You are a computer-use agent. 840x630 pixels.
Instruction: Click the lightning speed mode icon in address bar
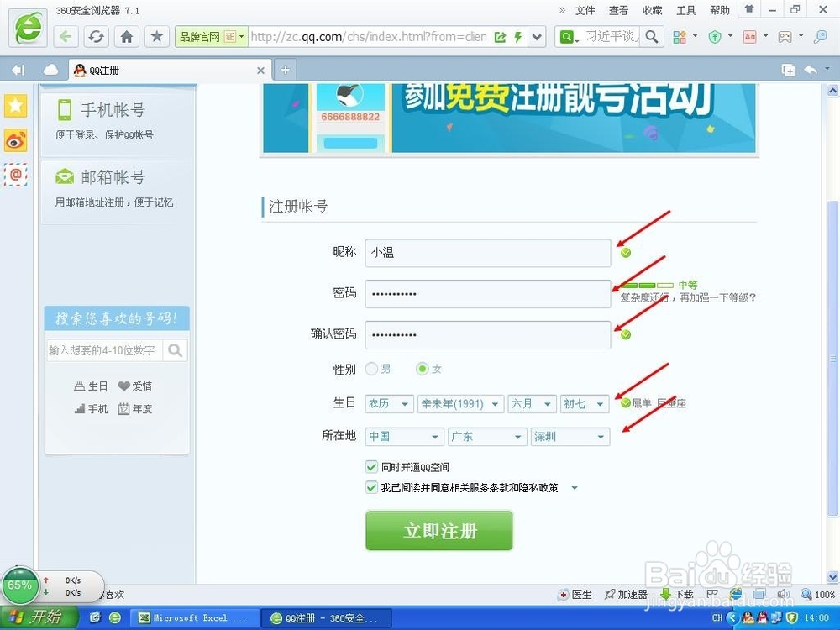click(x=517, y=36)
